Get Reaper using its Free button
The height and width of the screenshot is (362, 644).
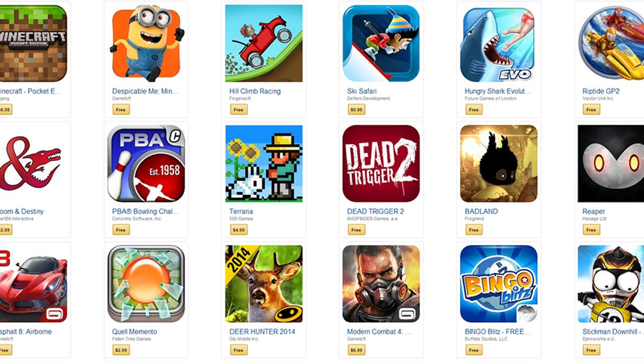[x=591, y=230]
